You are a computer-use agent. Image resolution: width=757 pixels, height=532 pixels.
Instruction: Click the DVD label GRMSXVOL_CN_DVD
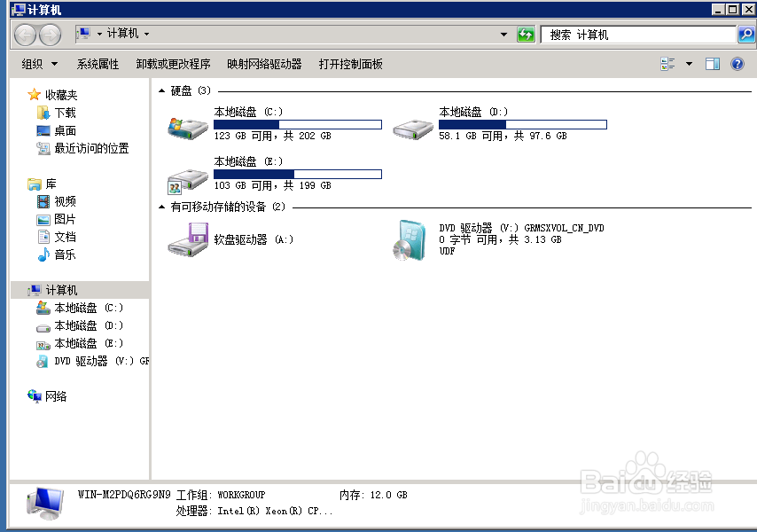pos(564,228)
